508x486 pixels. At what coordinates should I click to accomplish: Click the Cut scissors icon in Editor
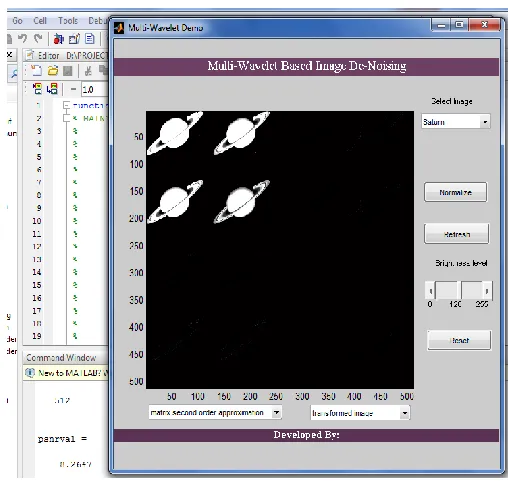(x=88, y=71)
